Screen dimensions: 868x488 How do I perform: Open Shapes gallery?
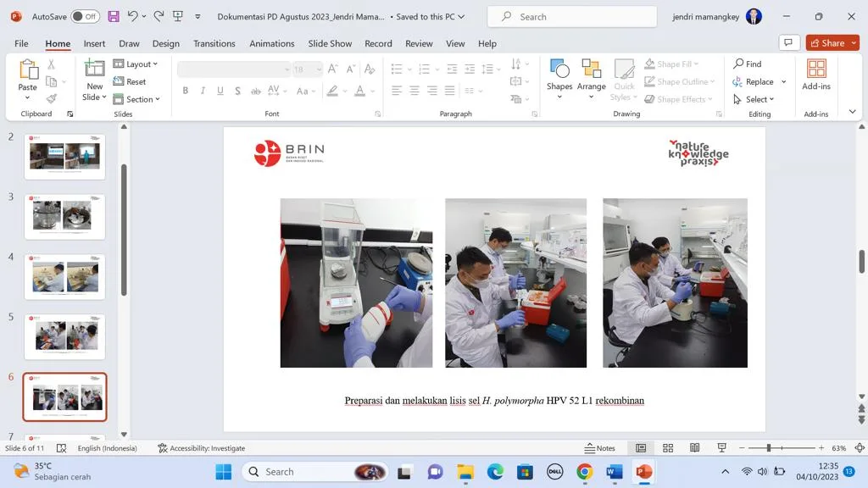click(x=559, y=79)
